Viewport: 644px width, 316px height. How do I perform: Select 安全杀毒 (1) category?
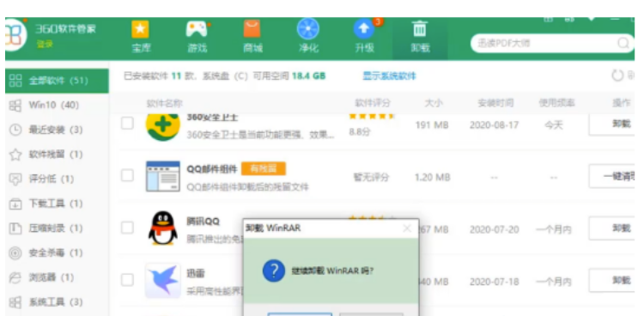pos(57,252)
